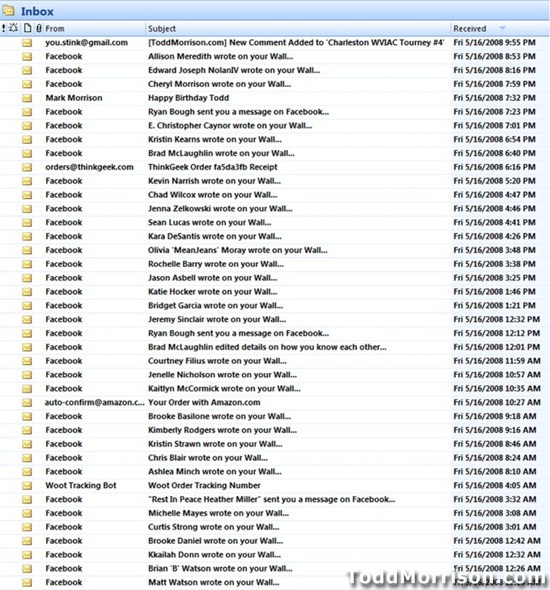Click envelope icon of Jenna Zelkowski message

point(27,209)
